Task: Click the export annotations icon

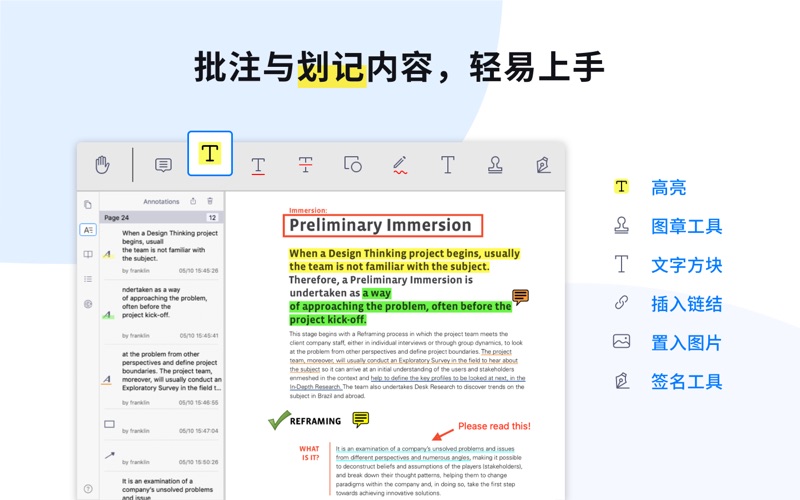Action: coord(193,201)
